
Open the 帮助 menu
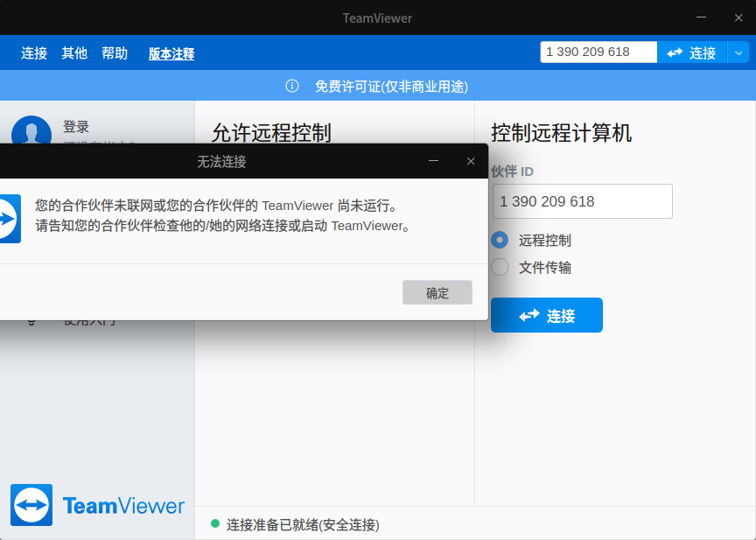tap(115, 53)
